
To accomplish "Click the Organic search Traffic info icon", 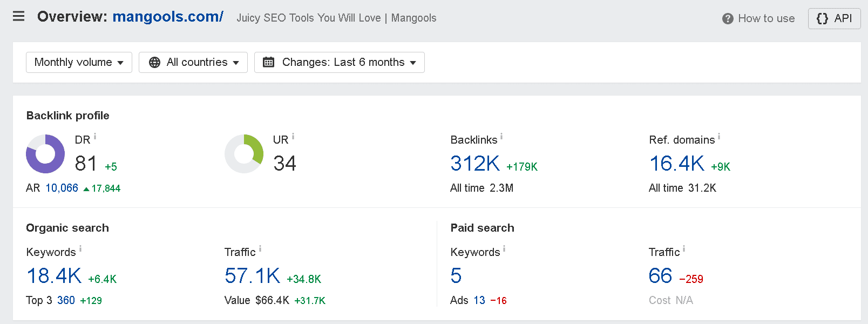I will [260, 249].
